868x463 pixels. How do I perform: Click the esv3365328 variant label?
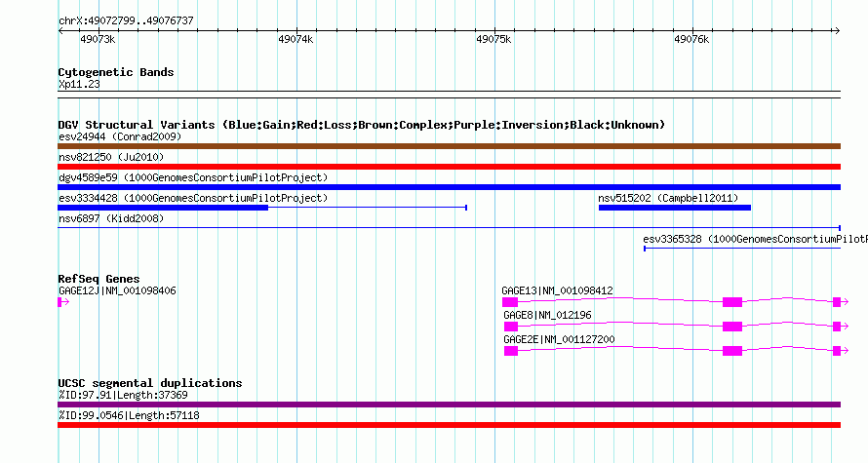755,239
